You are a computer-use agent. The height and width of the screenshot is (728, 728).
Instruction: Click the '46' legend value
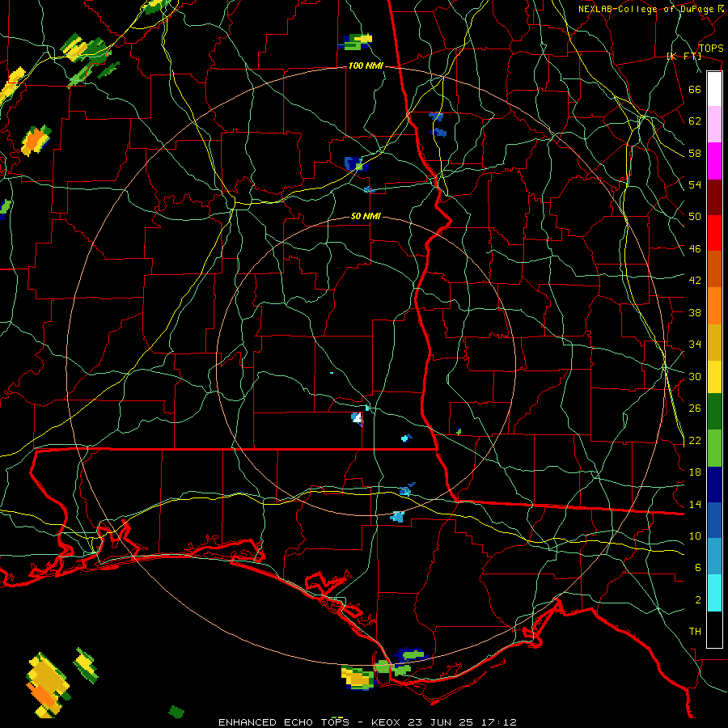pos(695,248)
